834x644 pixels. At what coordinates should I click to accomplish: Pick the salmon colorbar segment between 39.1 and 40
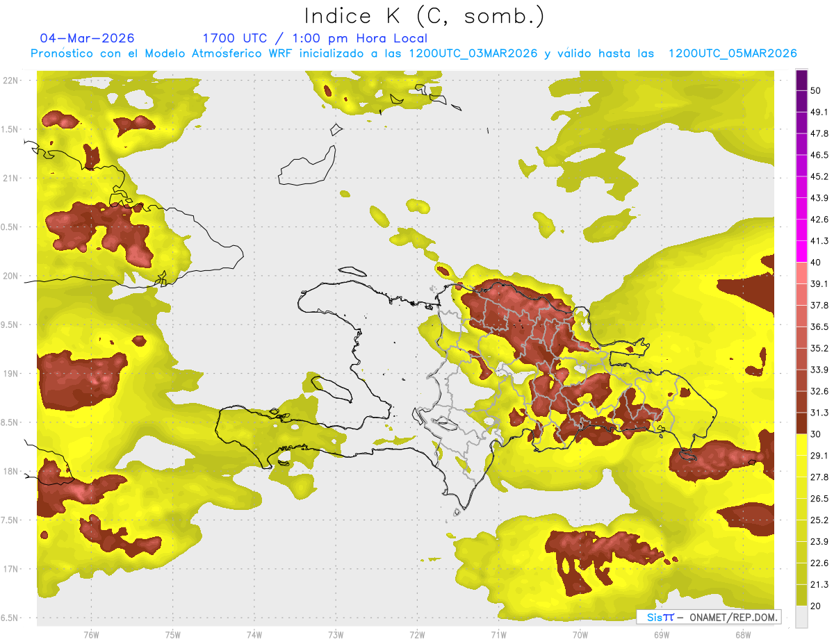(801, 272)
